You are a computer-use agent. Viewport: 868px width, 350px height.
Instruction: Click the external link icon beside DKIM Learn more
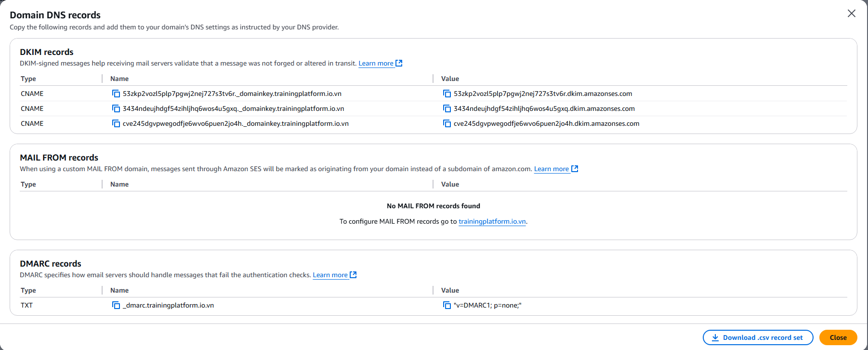point(399,63)
